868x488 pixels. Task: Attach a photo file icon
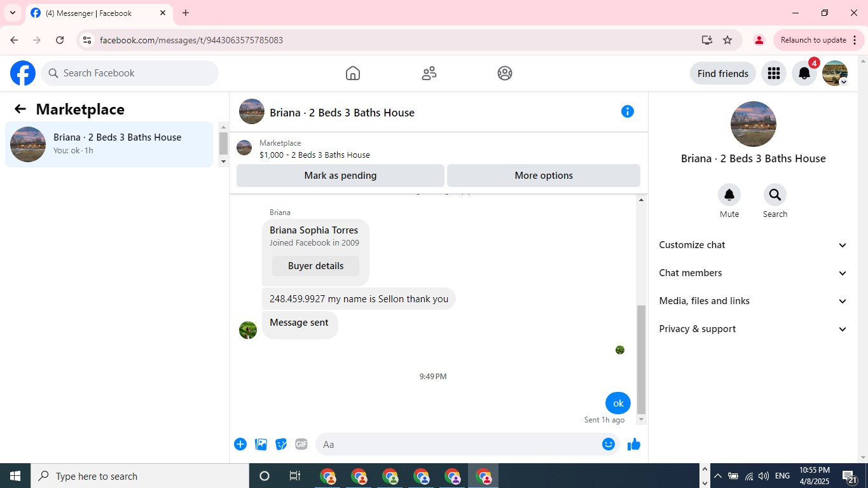[x=261, y=444]
